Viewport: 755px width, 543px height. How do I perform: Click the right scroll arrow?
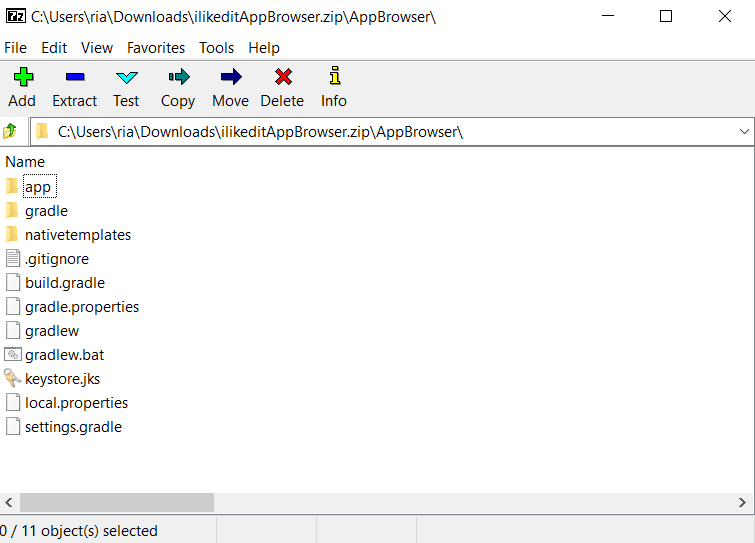[x=744, y=502]
